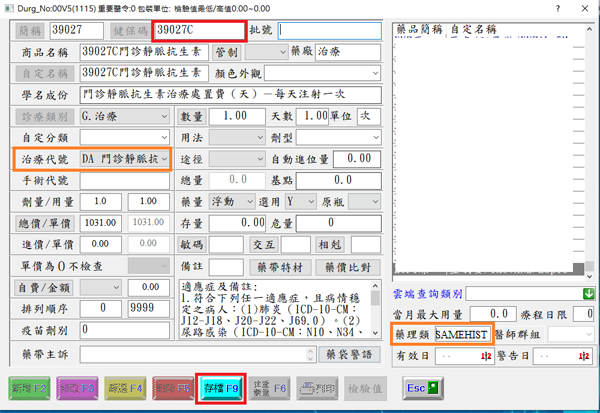Expand the 治療代號 dropdown
600x413 pixels.
point(164,159)
